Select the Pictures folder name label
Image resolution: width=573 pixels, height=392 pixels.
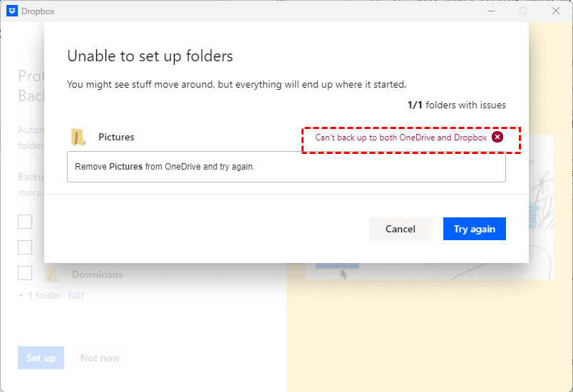pyautogui.click(x=116, y=137)
